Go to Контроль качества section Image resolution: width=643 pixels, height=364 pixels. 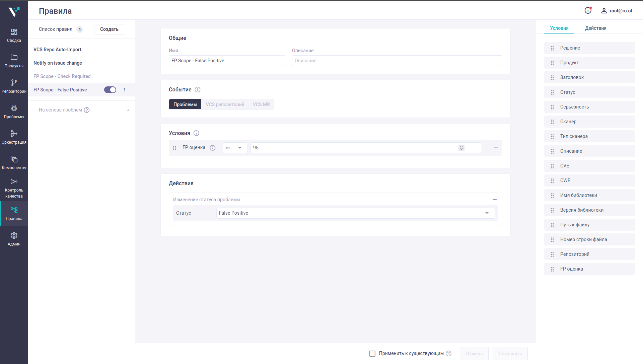point(14,188)
